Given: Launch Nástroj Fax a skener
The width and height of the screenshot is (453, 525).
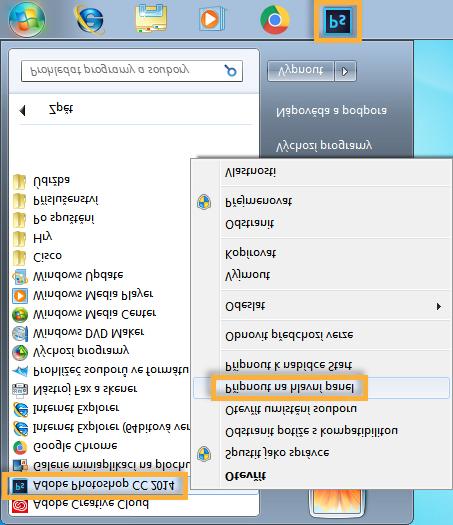Looking at the screenshot, I should [x=75, y=389].
